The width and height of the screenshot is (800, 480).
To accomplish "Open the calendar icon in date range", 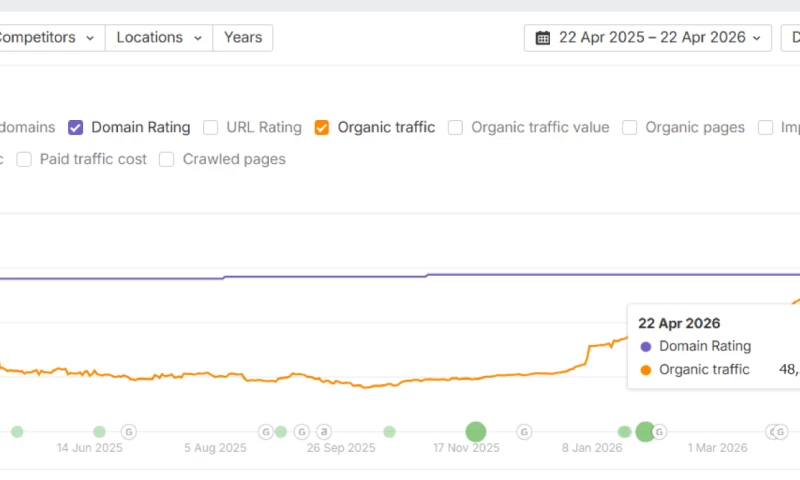I will coord(543,38).
